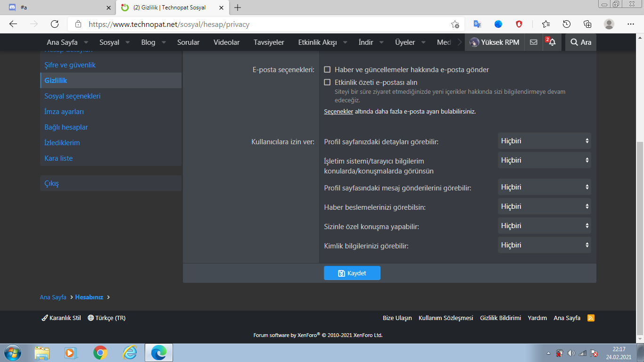Open the browser History icon
Image resolution: width=644 pixels, height=362 pixels.
[x=567, y=24]
